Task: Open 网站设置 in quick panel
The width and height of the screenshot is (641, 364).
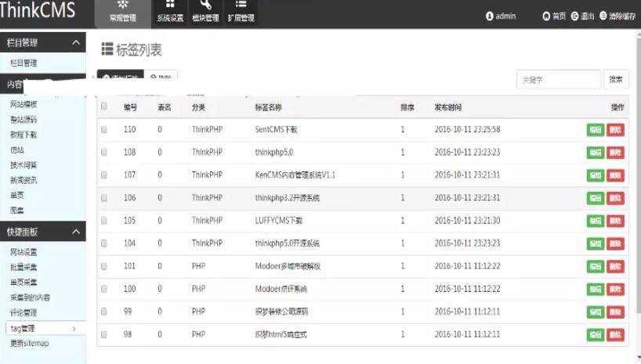Action: [24, 252]
